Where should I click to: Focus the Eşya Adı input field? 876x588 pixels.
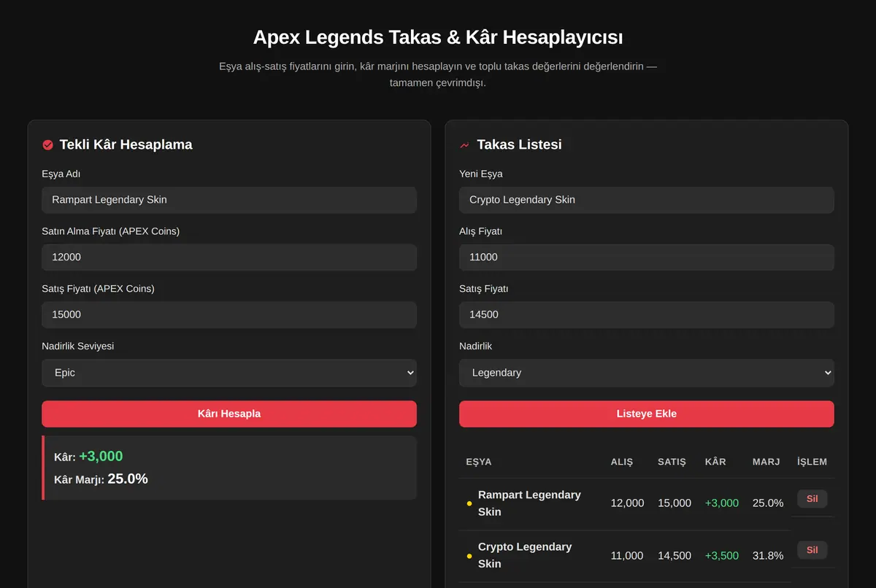[229, 200]
